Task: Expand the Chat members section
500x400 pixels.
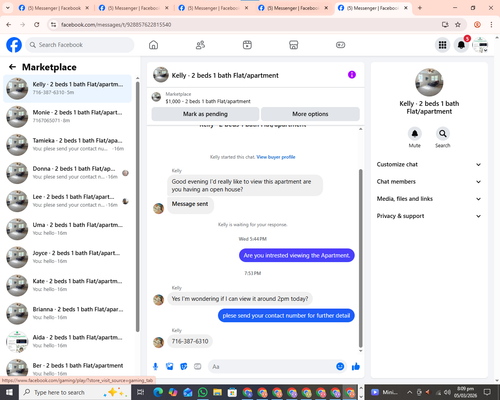Action: [429, 182]
